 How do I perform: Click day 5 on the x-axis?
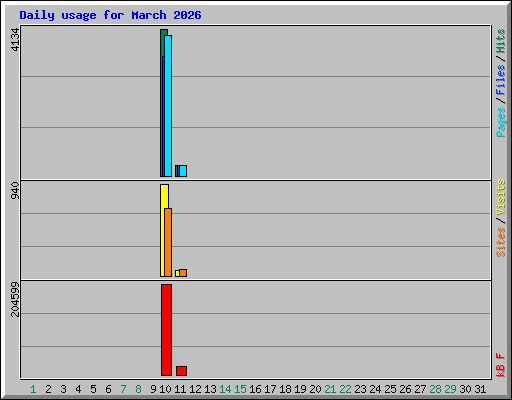point(93,389)
